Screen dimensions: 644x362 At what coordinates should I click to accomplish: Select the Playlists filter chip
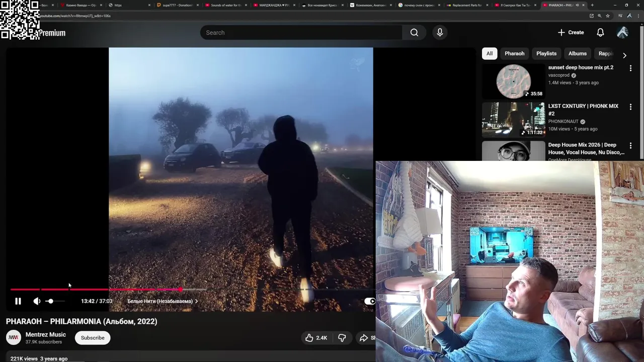pos(546,53)
